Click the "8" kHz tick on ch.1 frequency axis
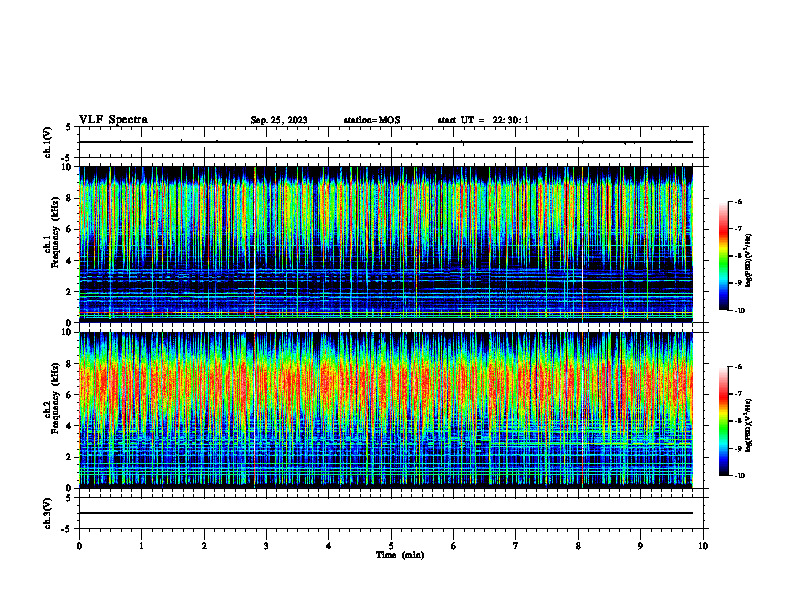The height and width of the screenshot is (612, 792). [x=70, y=198]
